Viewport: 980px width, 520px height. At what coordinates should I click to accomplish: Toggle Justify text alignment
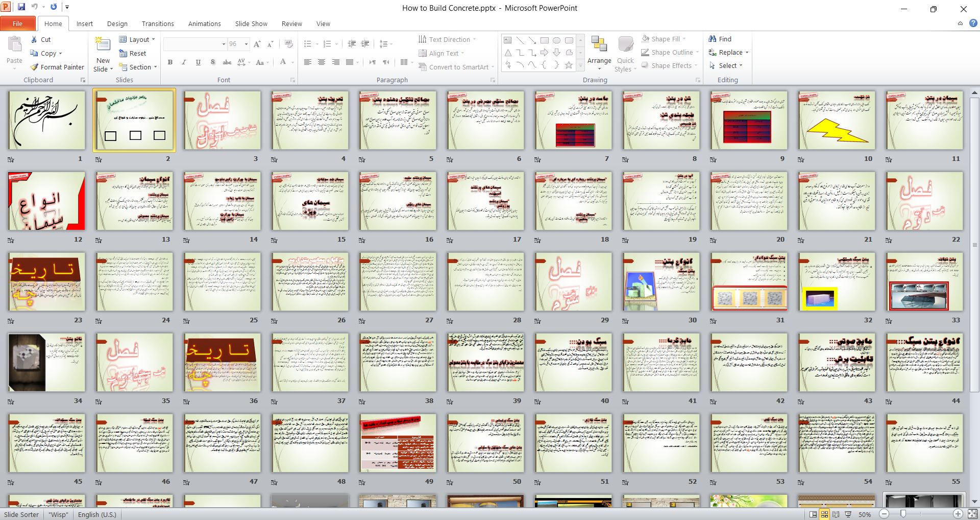[x=350, y=62]
